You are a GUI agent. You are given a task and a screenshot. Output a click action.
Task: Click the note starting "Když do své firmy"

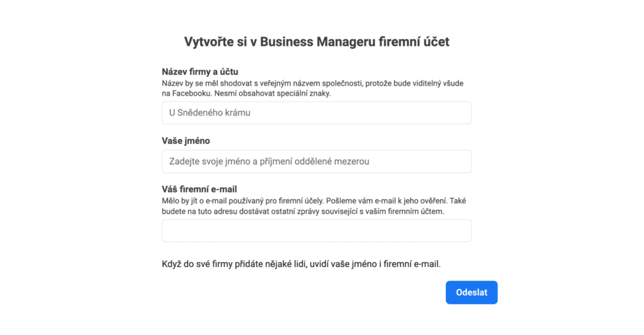pos(301,264)
